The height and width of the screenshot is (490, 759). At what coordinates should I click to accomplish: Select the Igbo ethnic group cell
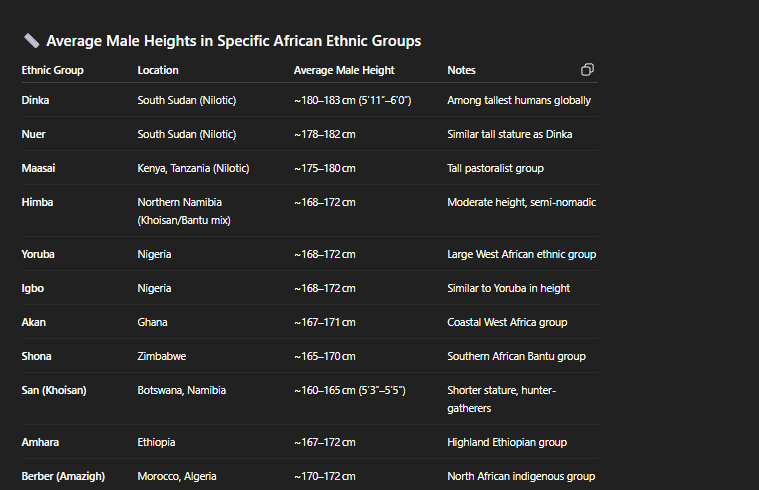[32, 288]
